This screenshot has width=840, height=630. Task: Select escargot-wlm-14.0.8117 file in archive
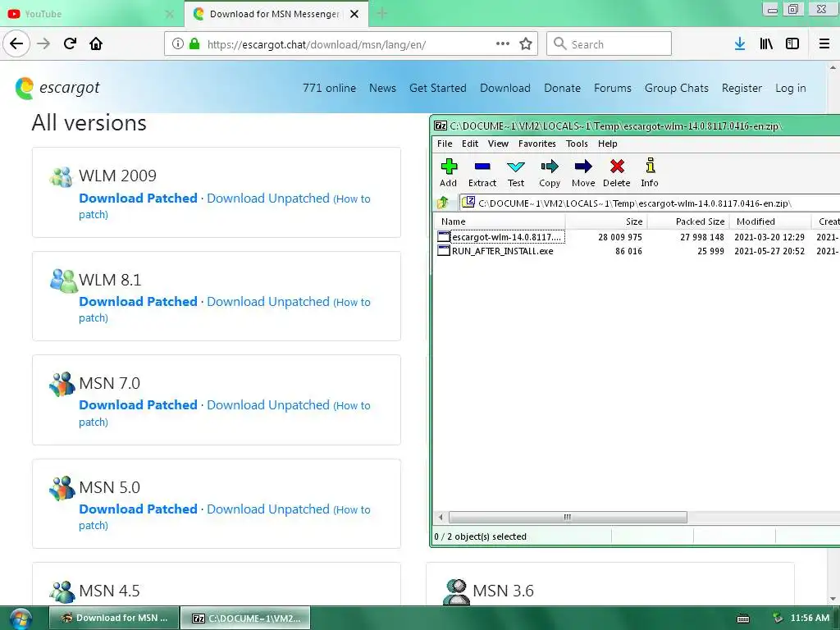point(506,237)
